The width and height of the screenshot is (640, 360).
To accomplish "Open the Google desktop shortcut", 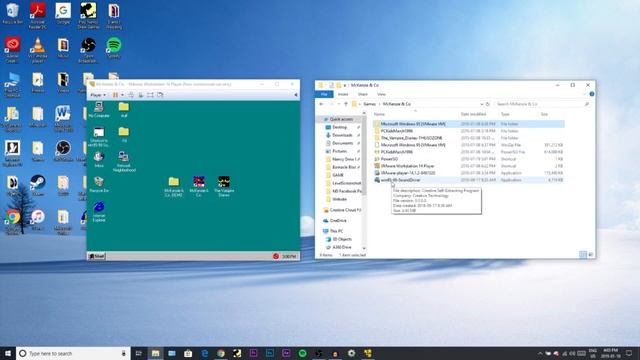I will [63, 13].
